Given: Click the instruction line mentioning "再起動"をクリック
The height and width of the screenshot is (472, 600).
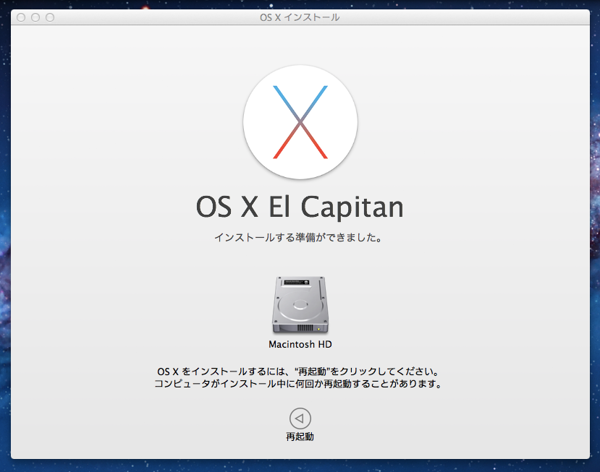Looking at the screenshot, I should coord(298,371).
